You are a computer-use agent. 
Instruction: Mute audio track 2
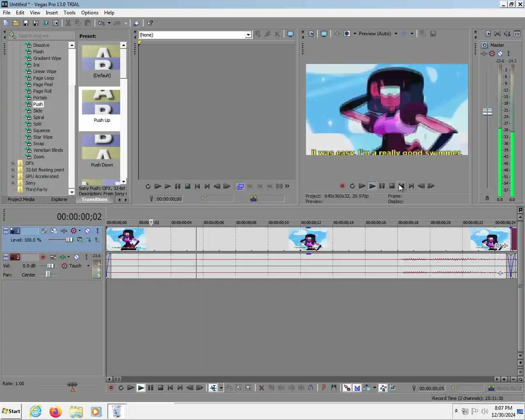tap(76, 257)
